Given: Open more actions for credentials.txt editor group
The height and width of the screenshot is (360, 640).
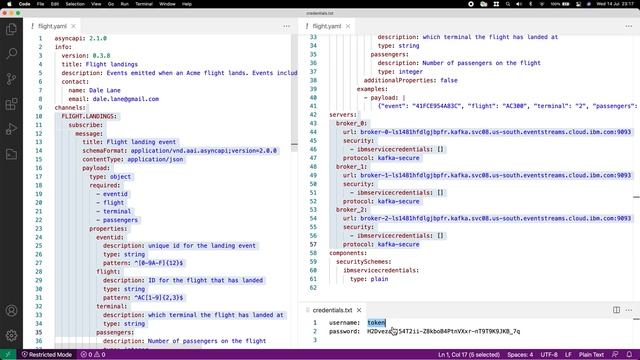Looking at the screenshot, I should (x=629, y=310).
